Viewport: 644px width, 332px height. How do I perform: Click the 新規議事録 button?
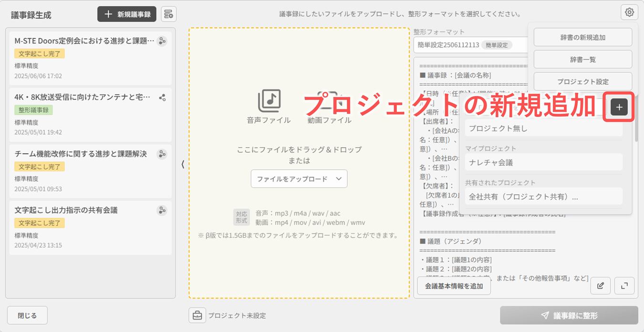coord(126,14)
